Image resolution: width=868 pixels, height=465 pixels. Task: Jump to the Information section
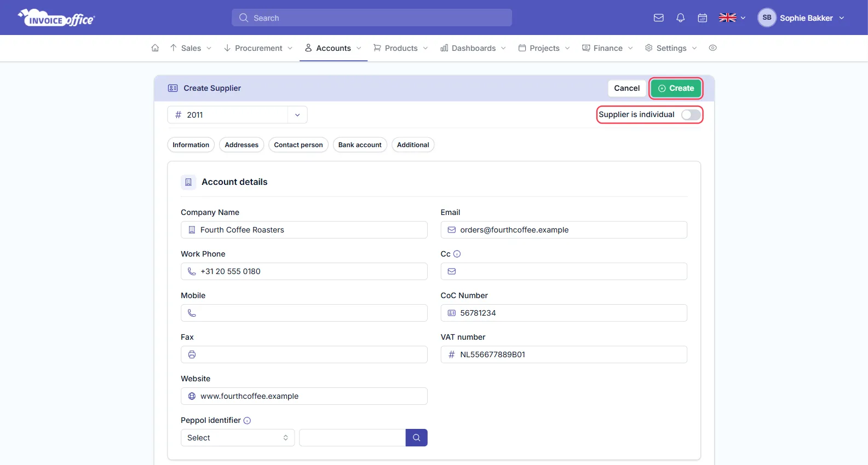(191, 145)
